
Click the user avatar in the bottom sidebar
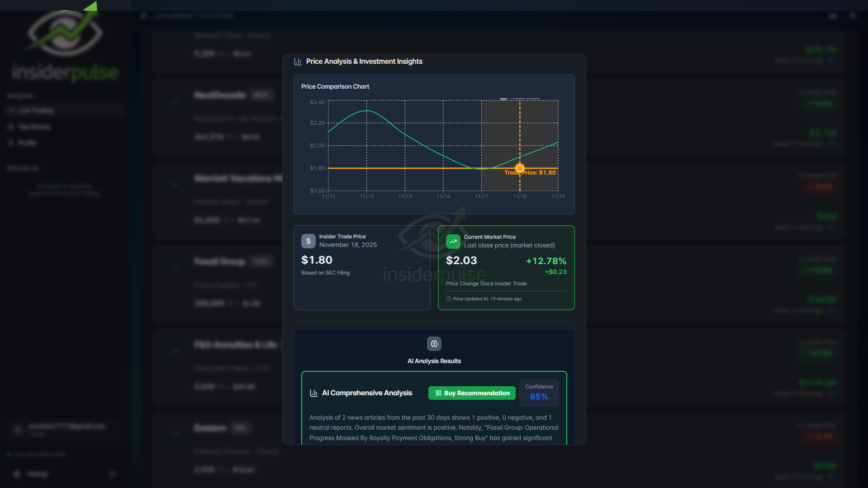(18, 429)
